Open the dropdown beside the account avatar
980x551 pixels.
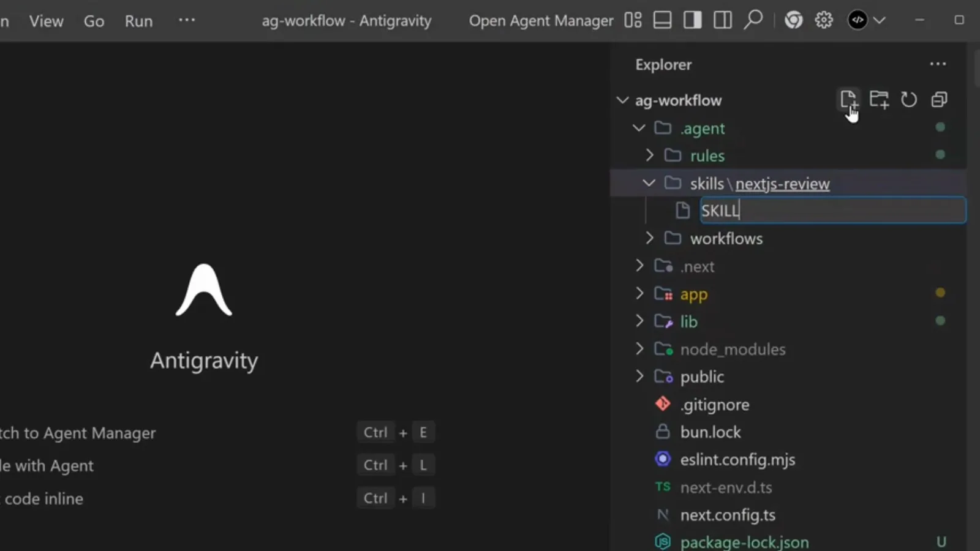880,20
